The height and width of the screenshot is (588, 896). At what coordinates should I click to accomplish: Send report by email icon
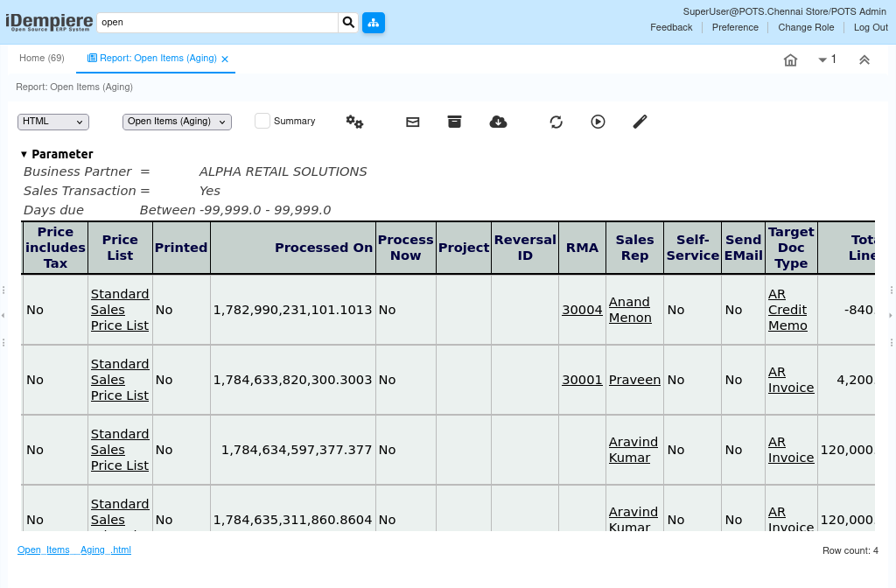(x=413, y=122)
